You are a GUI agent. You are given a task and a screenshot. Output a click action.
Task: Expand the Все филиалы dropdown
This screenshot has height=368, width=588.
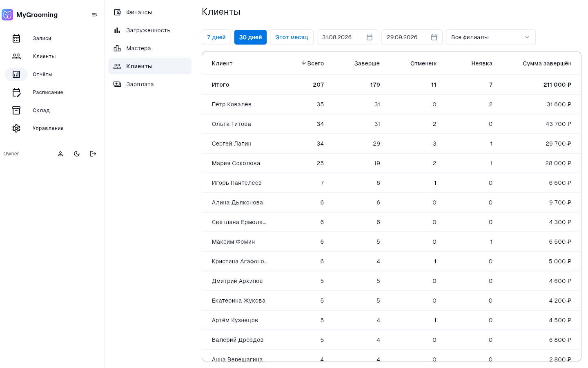[490, 37]
